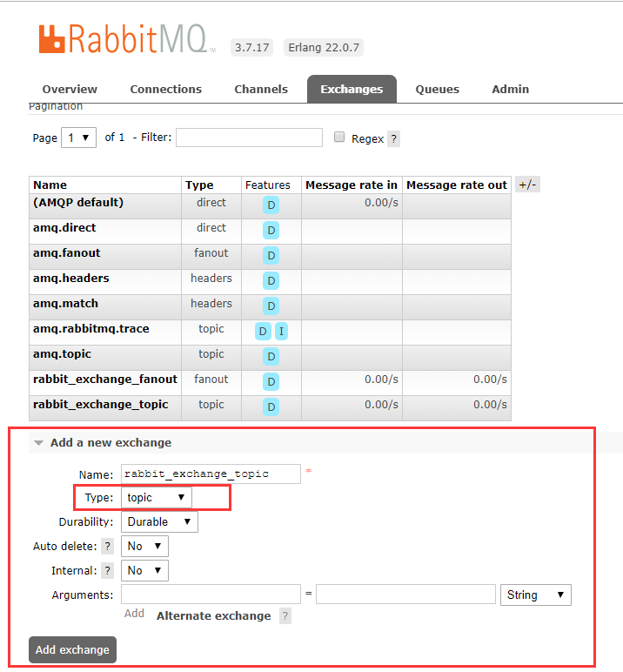Select the Exchanges tab
Viewport: 623px width, 672px height.
352,89
